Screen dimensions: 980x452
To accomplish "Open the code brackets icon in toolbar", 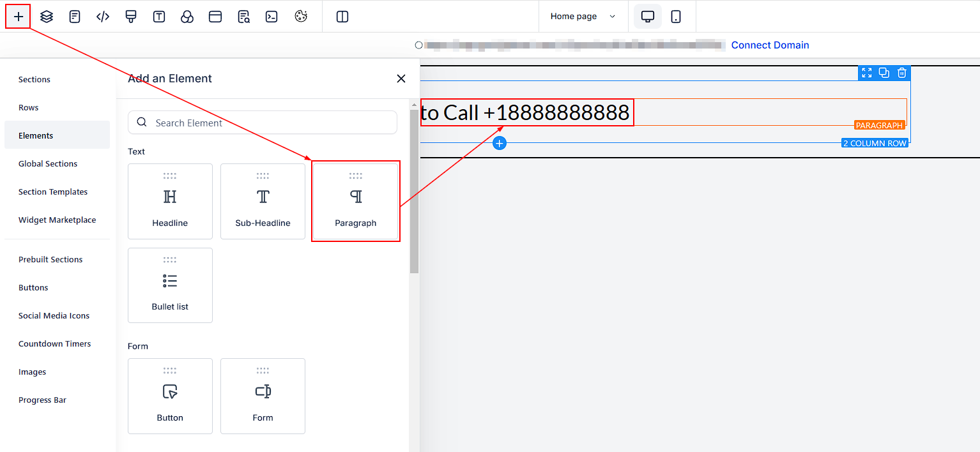I will 103,17.
